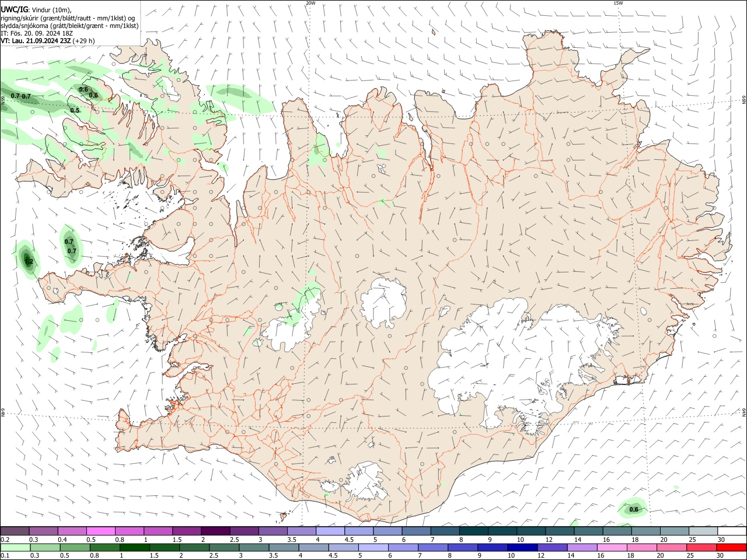Select the bright pink snow swatch starting at 0.5
This screenshot has width=747, height=560.
click(x=100, y=531)
